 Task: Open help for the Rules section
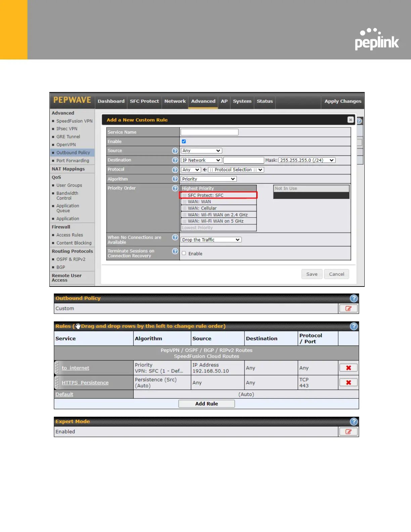point(354,326)
